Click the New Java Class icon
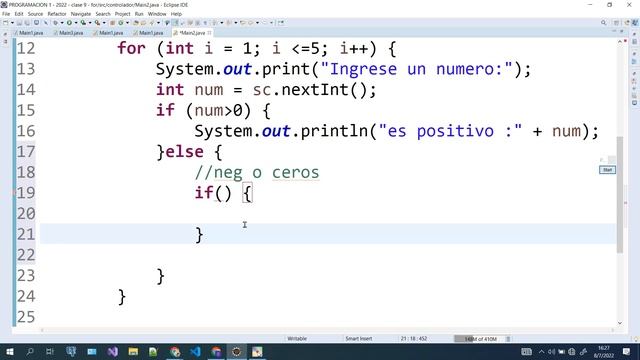This screenshot has height=360, width=640. 121,23
